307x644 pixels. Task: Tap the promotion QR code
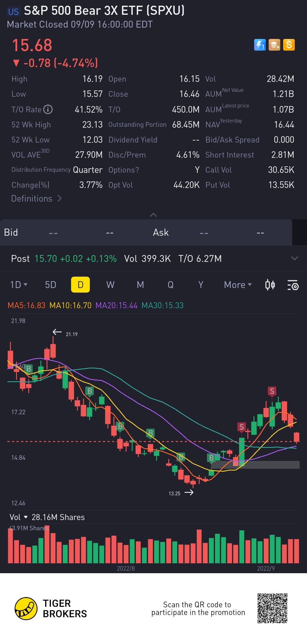click(272, 608)
